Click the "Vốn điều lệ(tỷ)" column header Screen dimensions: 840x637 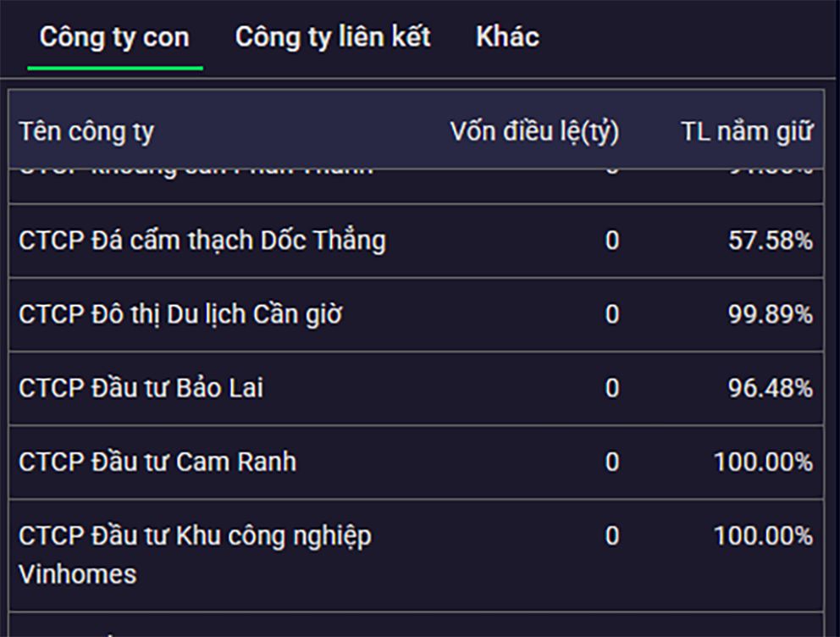(535, 132)
